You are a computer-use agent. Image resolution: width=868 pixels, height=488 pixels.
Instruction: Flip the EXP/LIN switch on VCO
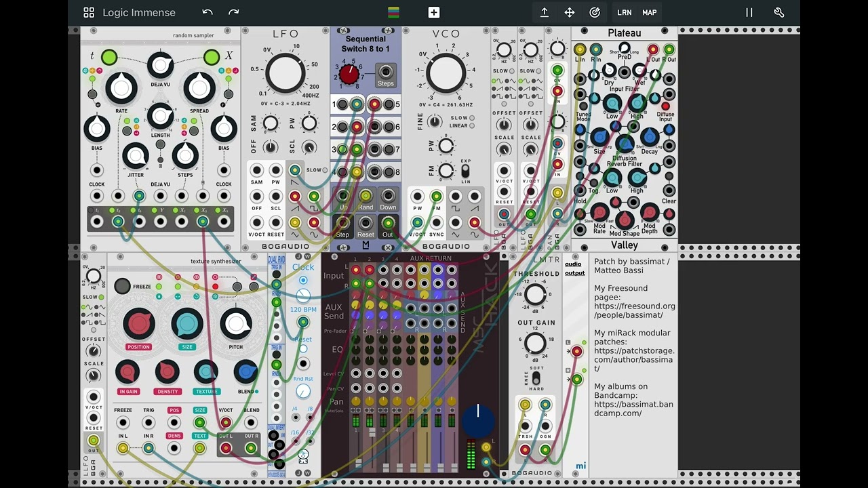pos(466,171)
